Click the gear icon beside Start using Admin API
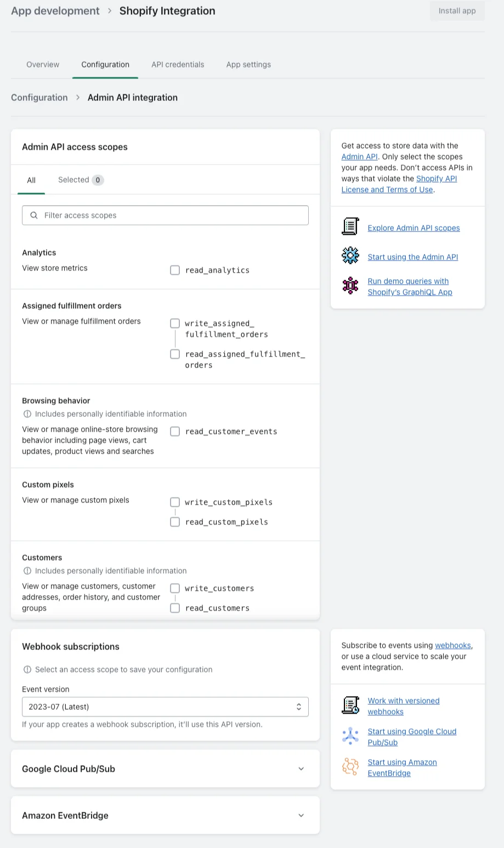 [350, 256]
